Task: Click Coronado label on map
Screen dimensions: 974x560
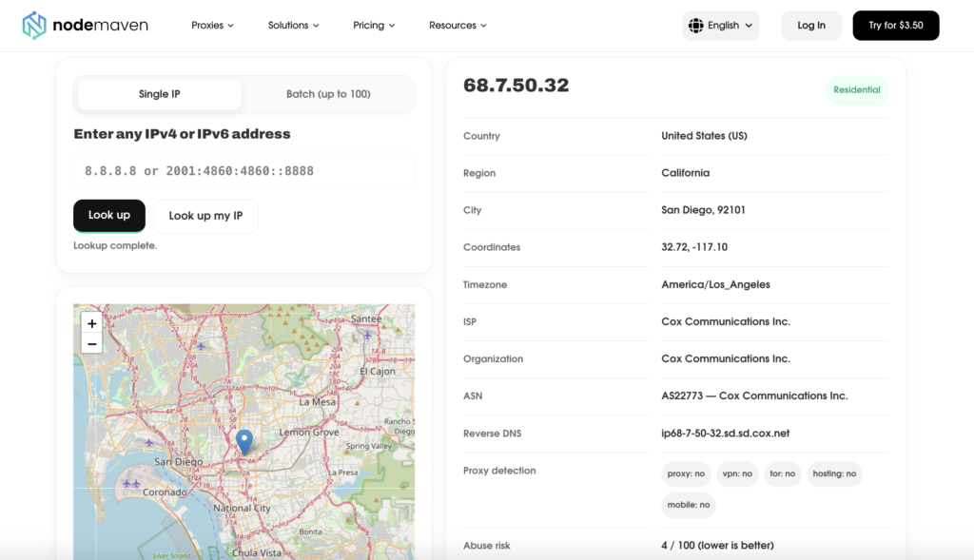Action: click(165, 492)
